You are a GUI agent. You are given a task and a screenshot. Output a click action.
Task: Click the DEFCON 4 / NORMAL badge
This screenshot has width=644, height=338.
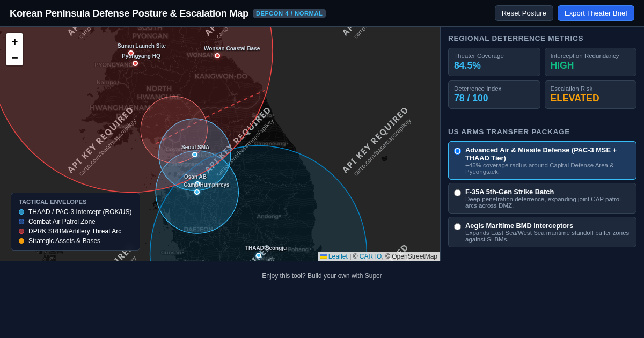(289, 13)
